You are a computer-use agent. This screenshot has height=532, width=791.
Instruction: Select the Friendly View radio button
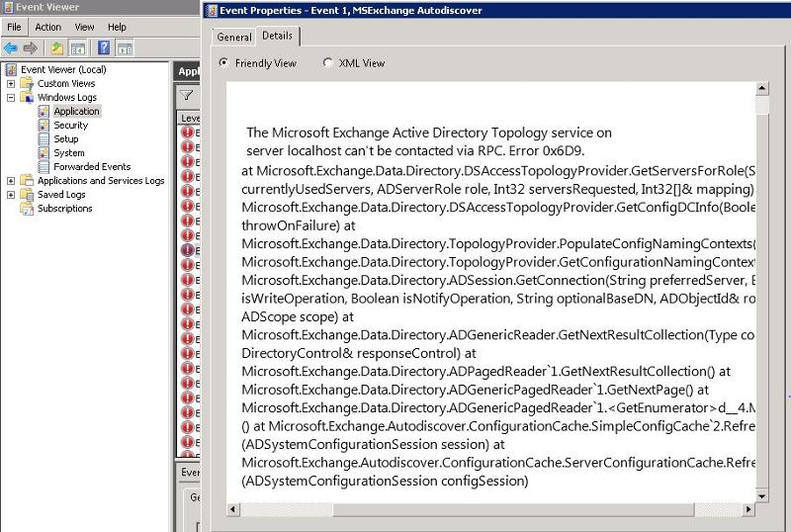[x=223, y=63]
